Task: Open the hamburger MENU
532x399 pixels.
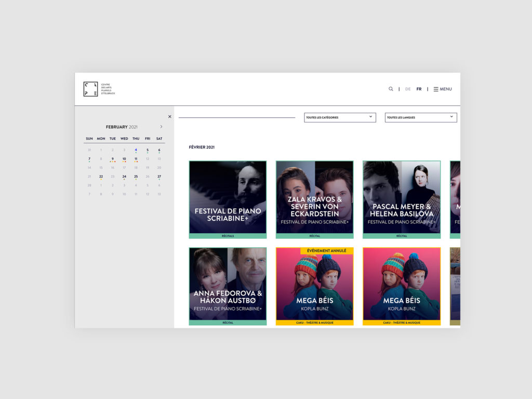Action: tap(442, 89)
